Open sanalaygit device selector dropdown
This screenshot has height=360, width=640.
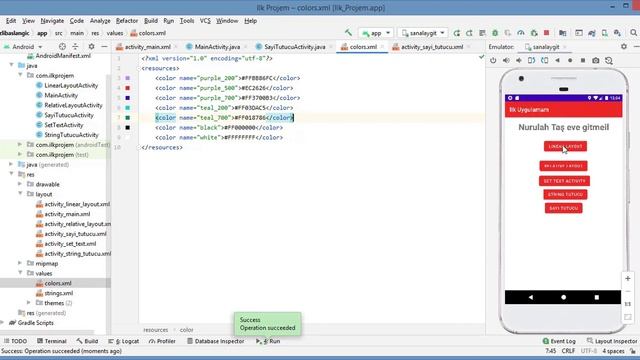[423, 33]
